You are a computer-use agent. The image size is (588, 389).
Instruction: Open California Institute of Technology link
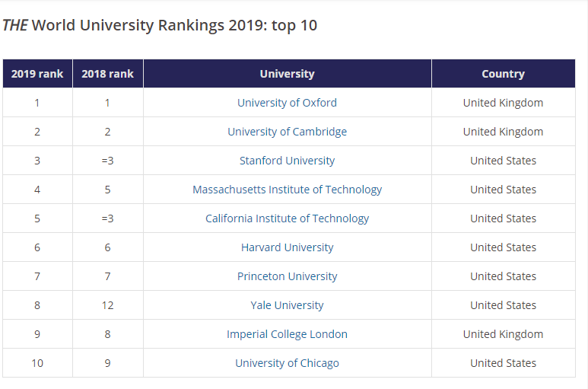tap(287, 218)
